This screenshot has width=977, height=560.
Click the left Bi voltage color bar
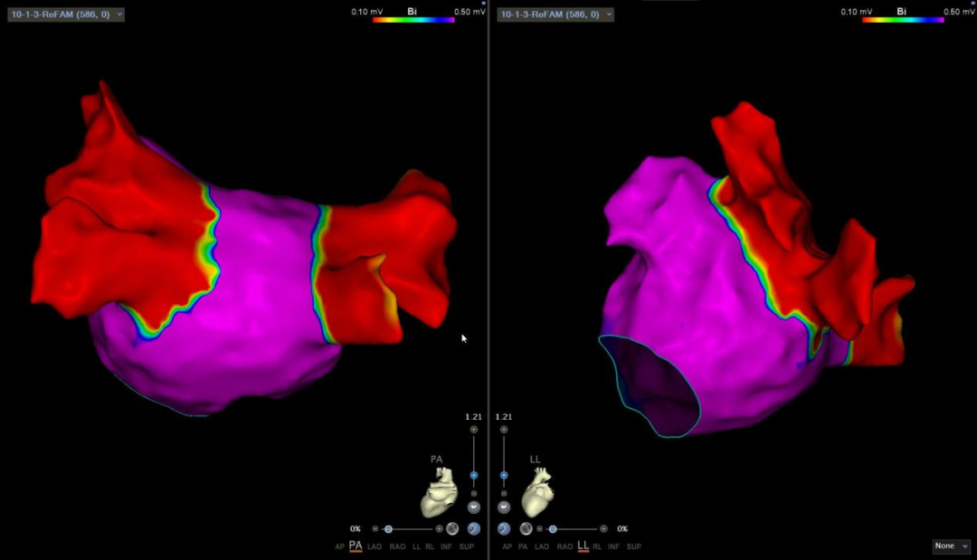(x=413, y=19)
